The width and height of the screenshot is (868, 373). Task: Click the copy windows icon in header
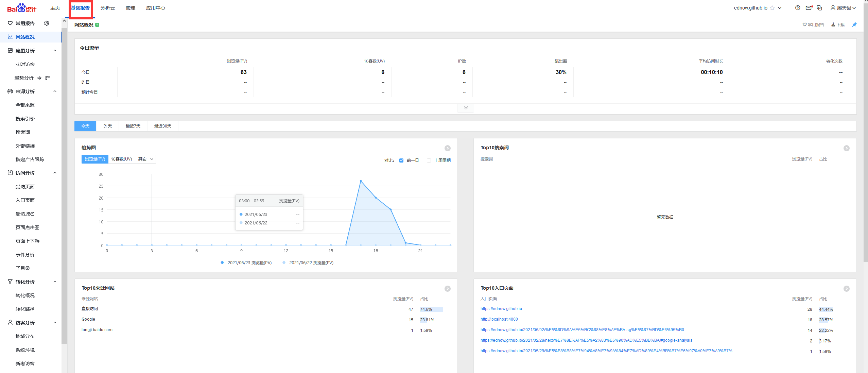coord(819,8)
